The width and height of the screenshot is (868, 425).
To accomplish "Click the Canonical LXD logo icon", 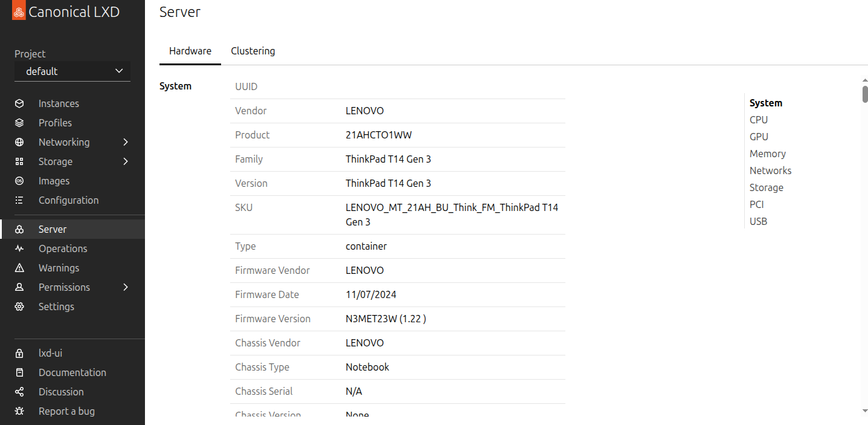I will point(19,11).
